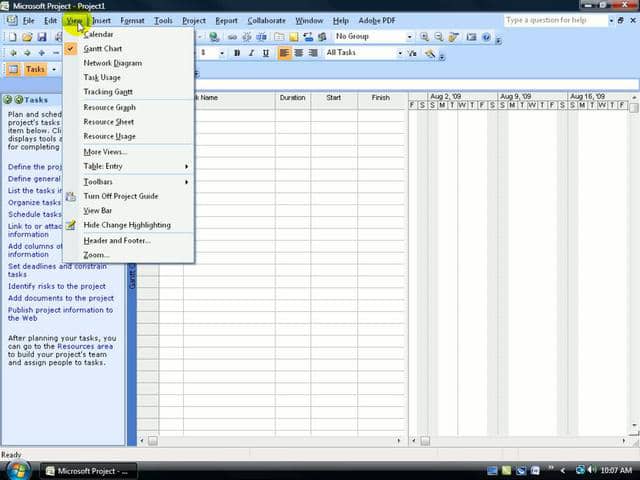Click the Split Task icon
Image resolution: width=640 pixels, height=480 pixels.
pos(261,37)
